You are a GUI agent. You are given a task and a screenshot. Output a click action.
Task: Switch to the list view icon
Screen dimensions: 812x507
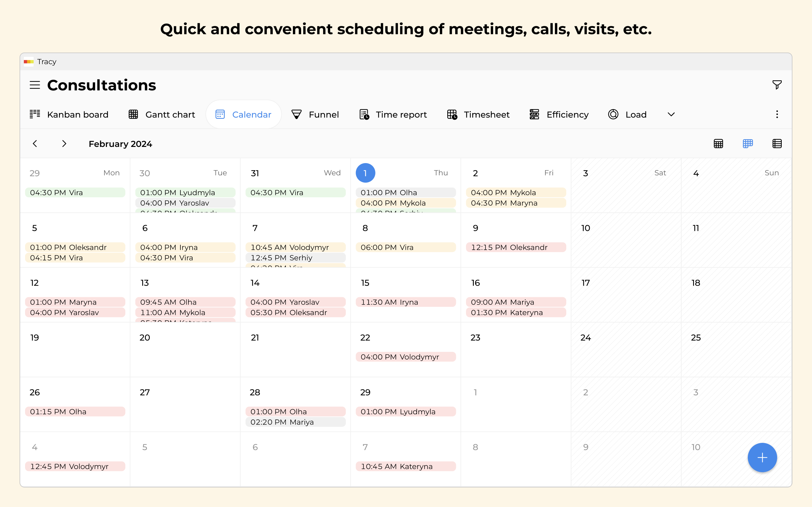pyautogui.click(x=777, y=144)
